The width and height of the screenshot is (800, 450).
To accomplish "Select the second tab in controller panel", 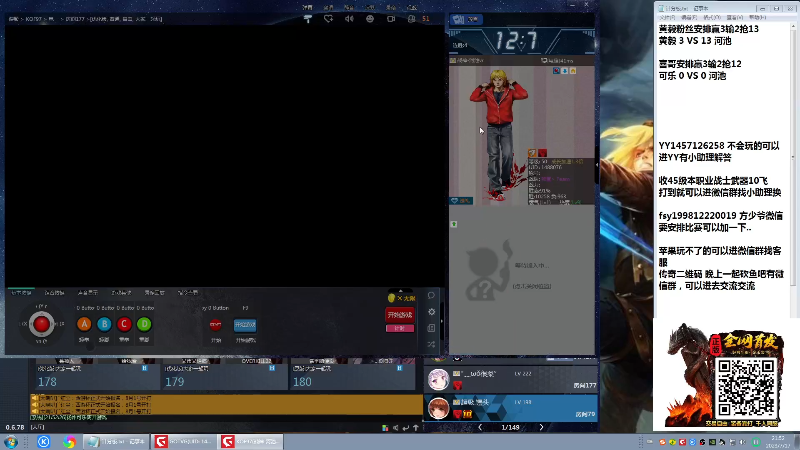I will 54,293.
